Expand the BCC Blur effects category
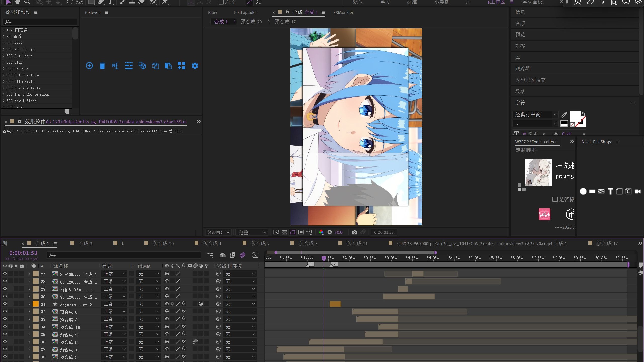 tap(4, 62)
